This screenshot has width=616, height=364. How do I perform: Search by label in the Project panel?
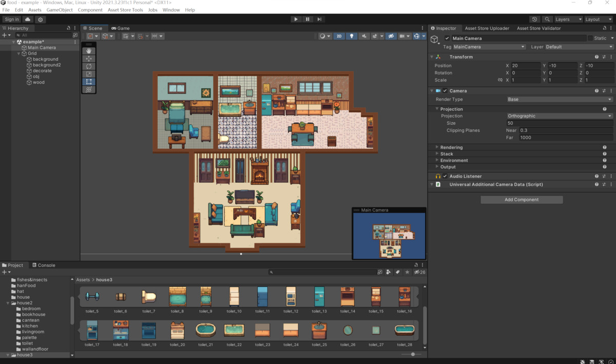click(398, 272)
